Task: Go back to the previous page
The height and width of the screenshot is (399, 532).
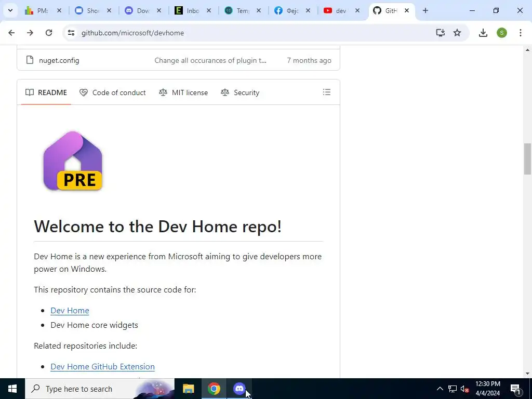Action: 11,33
